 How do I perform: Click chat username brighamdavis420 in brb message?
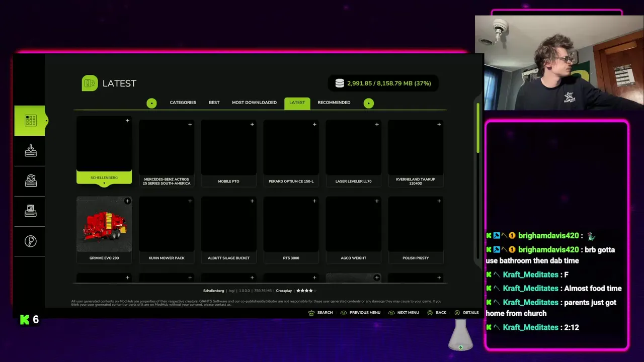pos(548,250)
